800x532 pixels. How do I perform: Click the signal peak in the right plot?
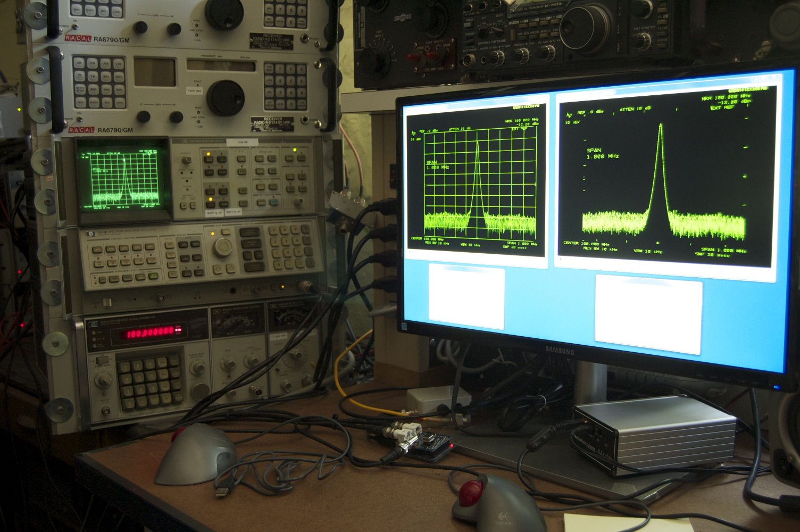[661, 126]
